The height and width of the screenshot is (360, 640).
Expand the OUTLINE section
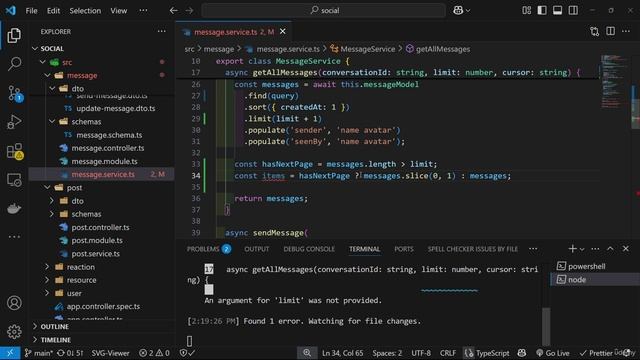[x=35, y=327]
